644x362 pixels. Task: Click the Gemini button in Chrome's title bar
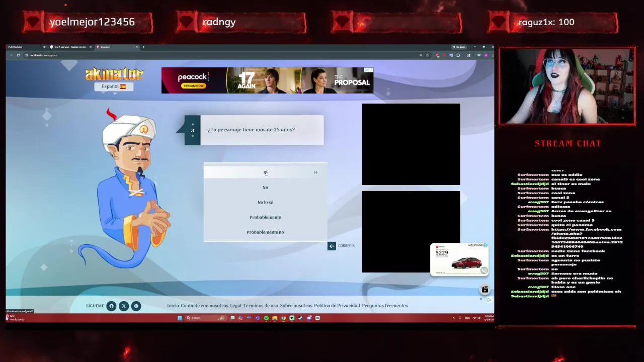click(x=459, y=47)
